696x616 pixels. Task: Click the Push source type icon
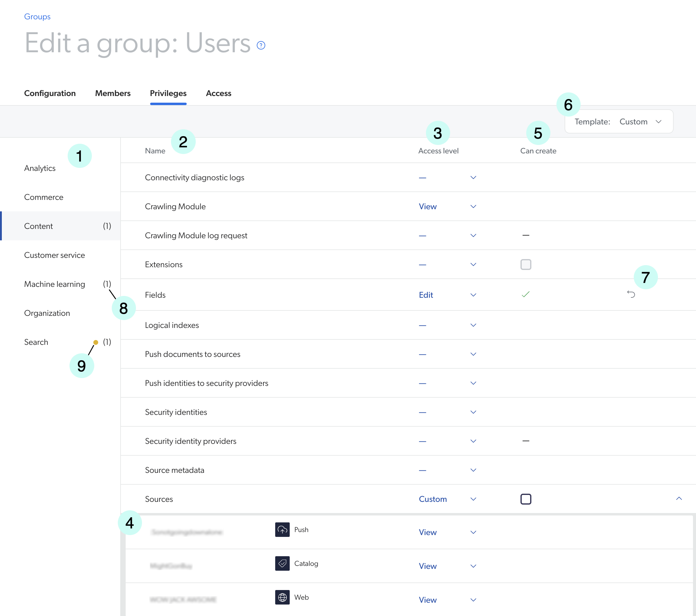[x=282, y=530]
